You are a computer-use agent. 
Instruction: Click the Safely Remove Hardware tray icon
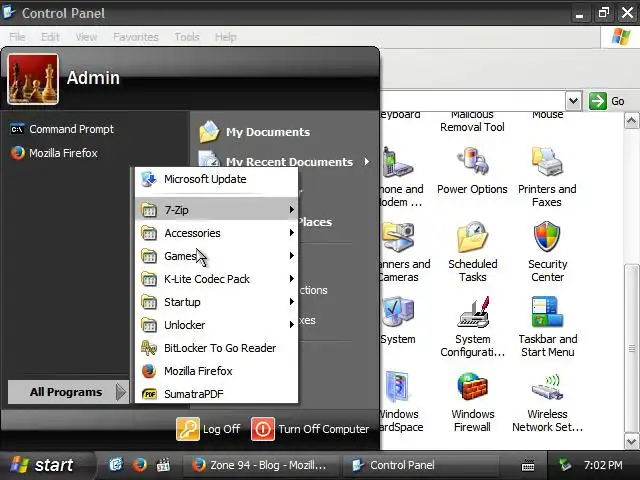click(x=565, y=465)
